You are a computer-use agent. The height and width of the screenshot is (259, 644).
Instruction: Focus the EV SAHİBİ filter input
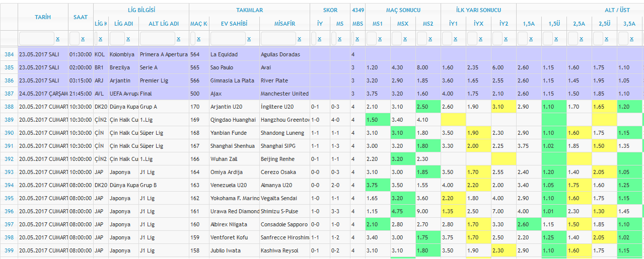point(228,38)
